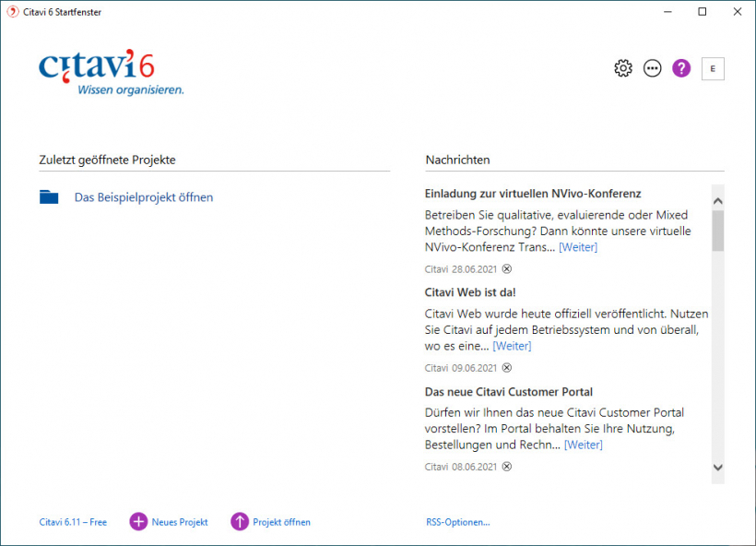
Task: Open Das Beispielprojekt öffnen
Action: point(143,196)
